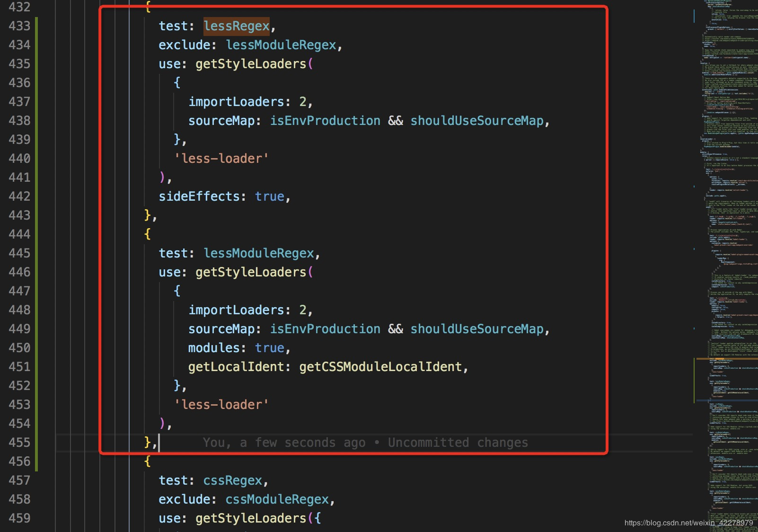Viewport: 758px width, 532px height.
Task: Click the 'exclude' key on line 458
Action: [185, 499]
